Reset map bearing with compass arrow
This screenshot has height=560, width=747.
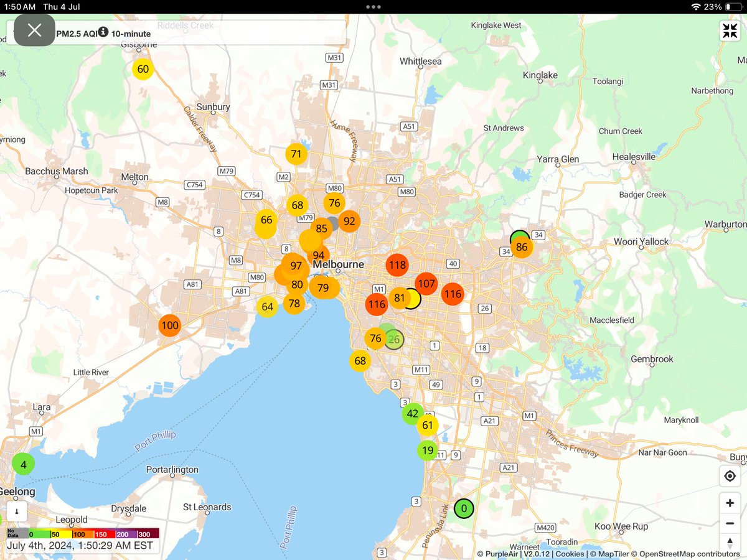pos(730,542)
